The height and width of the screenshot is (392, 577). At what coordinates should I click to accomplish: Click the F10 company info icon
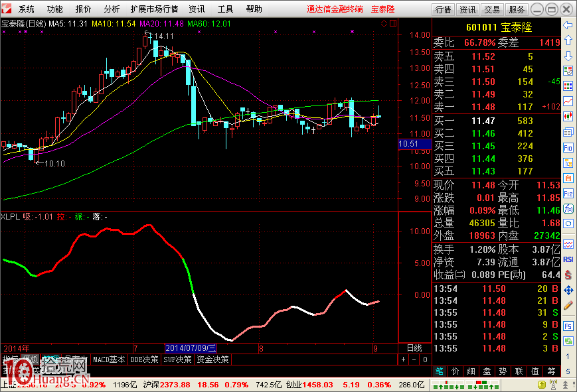(568, 147)
